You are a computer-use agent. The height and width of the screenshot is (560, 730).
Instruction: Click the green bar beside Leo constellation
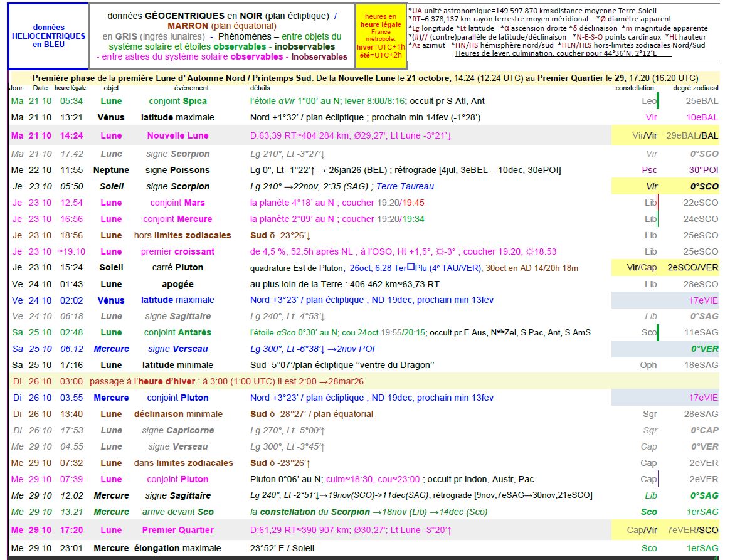point(657,101)
